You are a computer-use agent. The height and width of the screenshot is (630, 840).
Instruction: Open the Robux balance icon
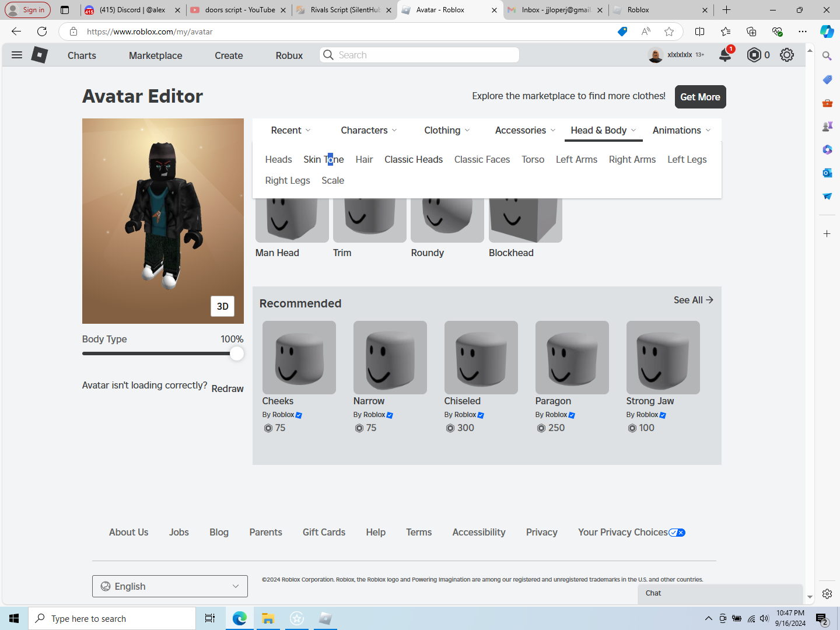[754, 55]
